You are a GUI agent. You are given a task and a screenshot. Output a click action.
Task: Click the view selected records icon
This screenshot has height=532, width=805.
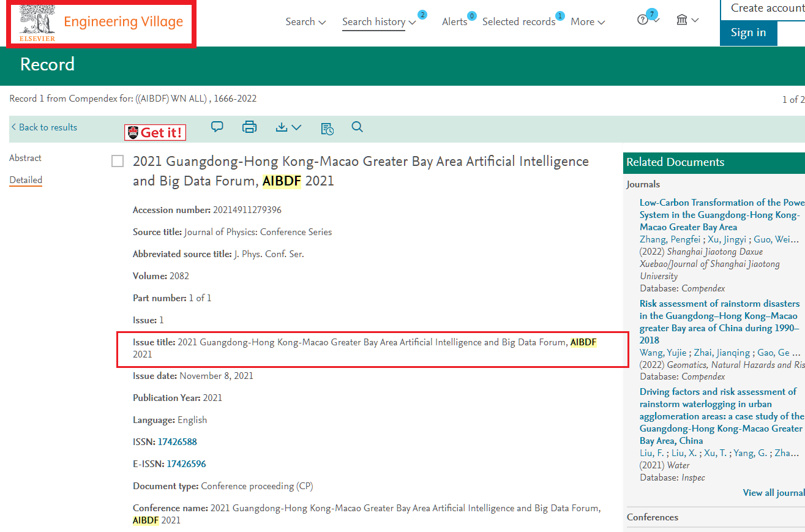pos(328,128)
